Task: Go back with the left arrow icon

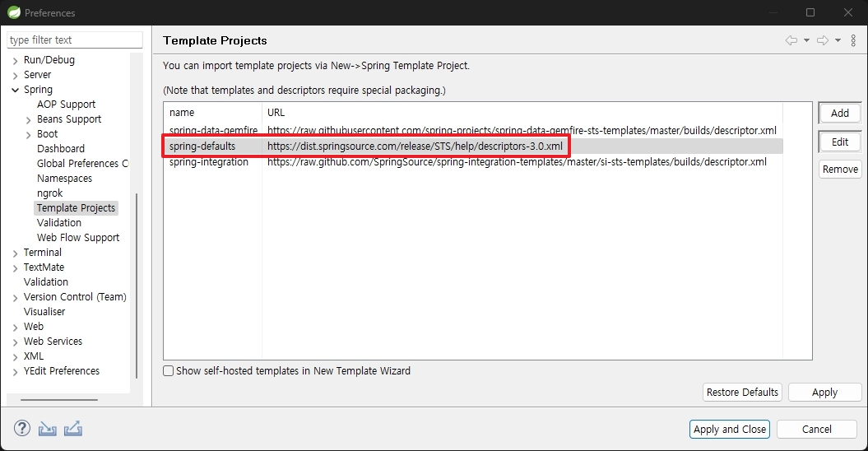Action: (x=791, y=40)
